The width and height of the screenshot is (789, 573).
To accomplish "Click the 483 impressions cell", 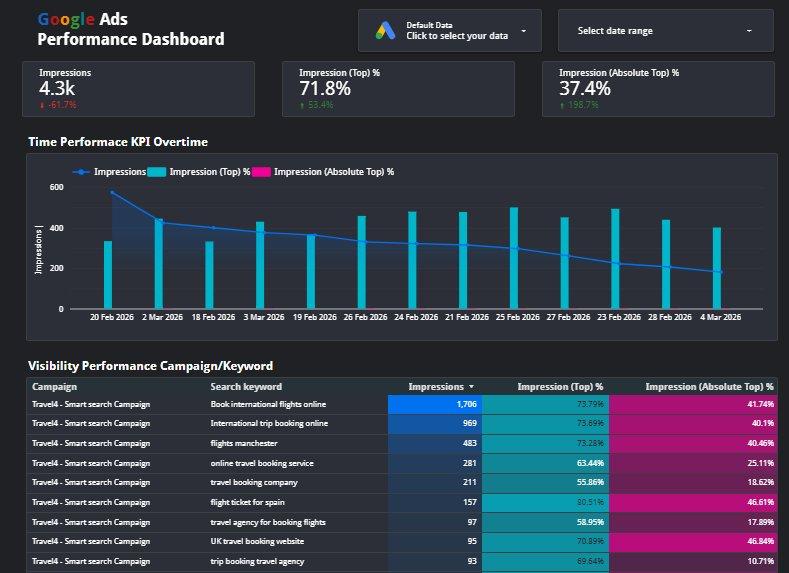I will pos(435,444).
